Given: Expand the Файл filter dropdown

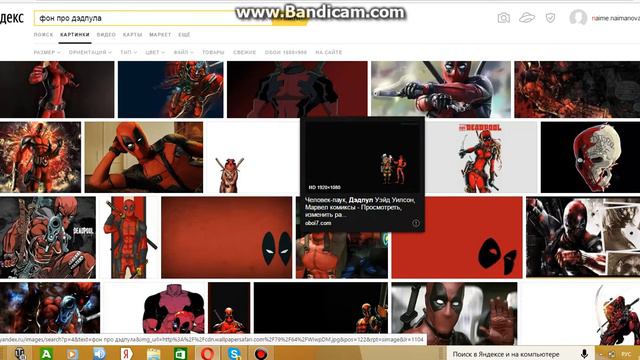Looking at the screenshot, I should coord(183,52).
